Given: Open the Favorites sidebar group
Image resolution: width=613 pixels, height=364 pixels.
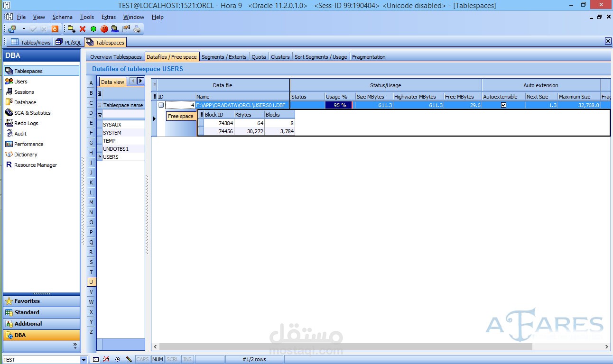Looking at the screenshot, I should point(41,301).
